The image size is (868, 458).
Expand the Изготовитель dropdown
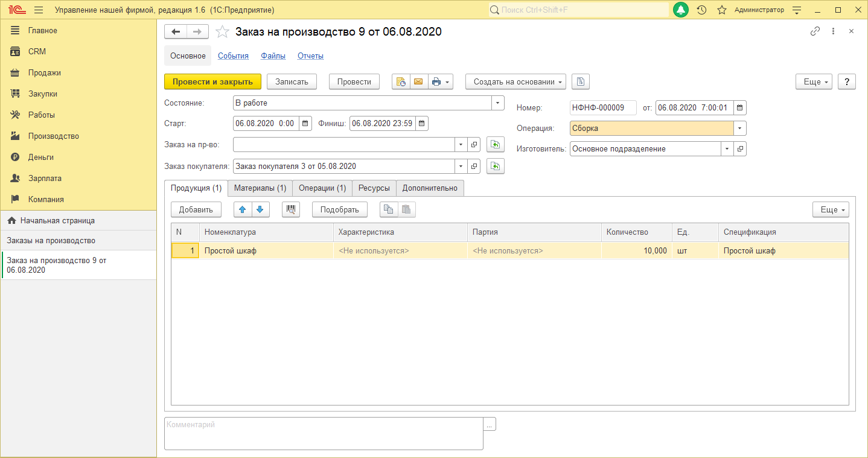[727, 148]
